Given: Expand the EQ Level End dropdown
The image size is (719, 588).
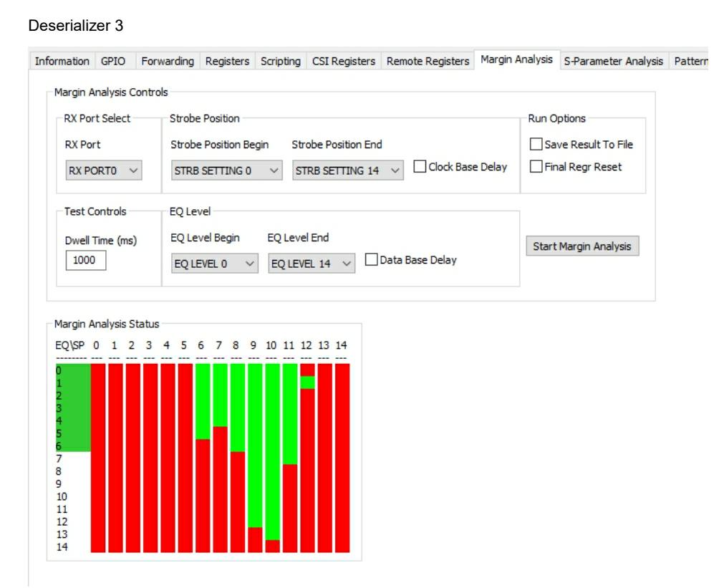Looking at the screenshot, I should point(312,264).
